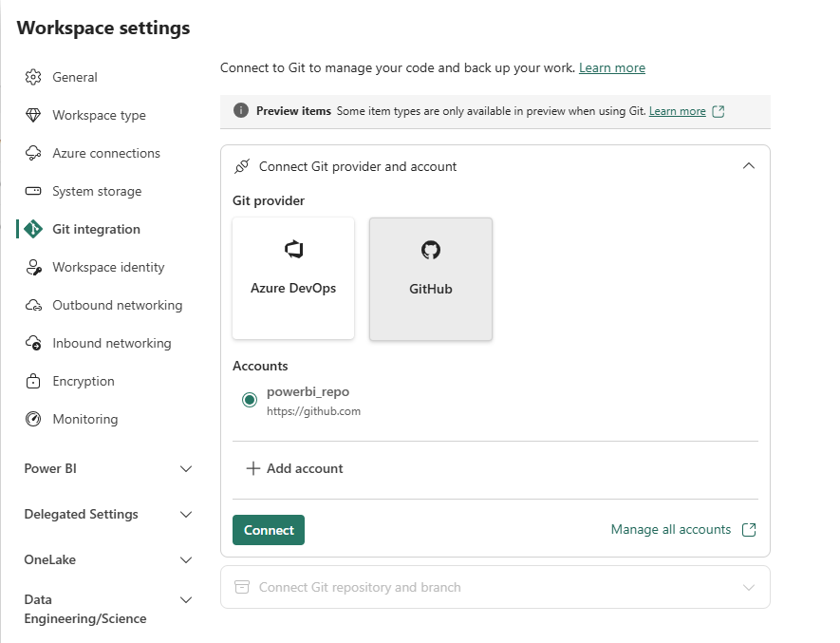
Task: Click the Outbound networking cloud icon
Action: tap(33, 305)
